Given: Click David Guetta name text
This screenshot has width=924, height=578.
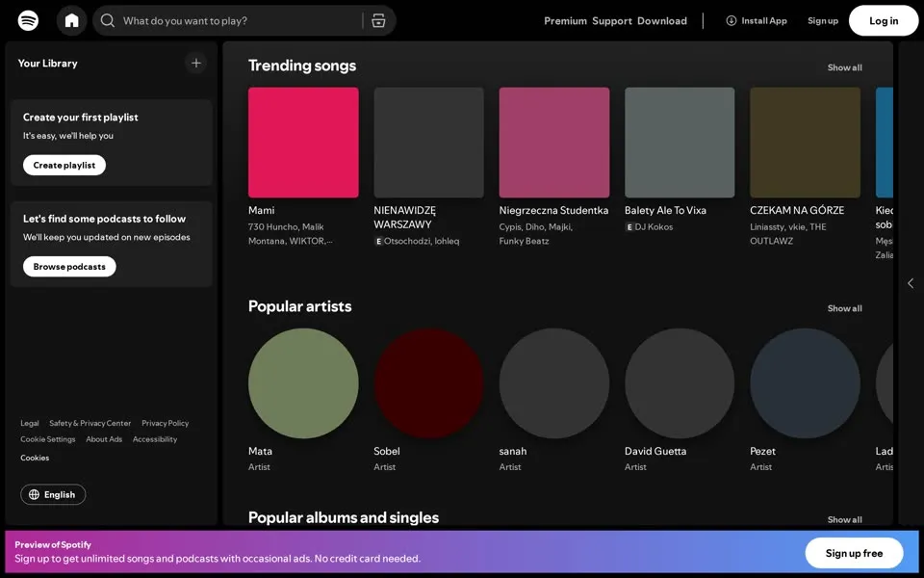Looking at the screenshot, I should tap(655, 451).
